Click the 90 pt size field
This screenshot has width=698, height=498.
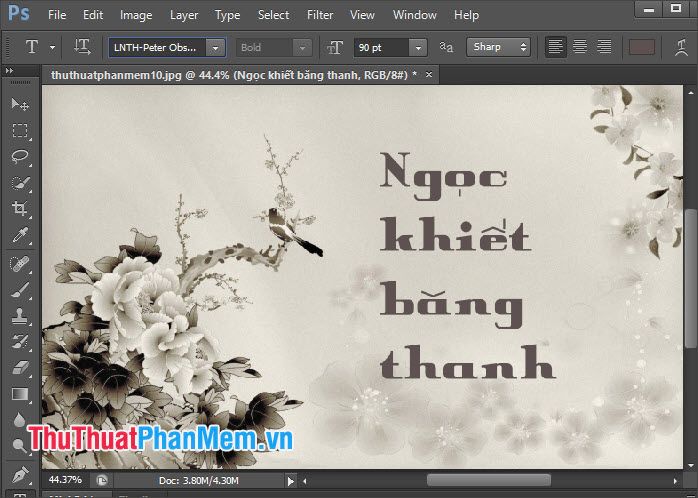[x=381, y=48]
